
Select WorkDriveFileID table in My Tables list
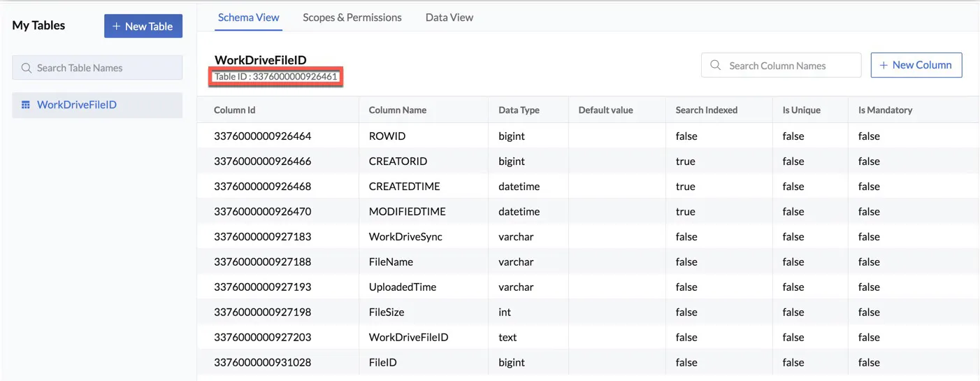tap(97, 105)
